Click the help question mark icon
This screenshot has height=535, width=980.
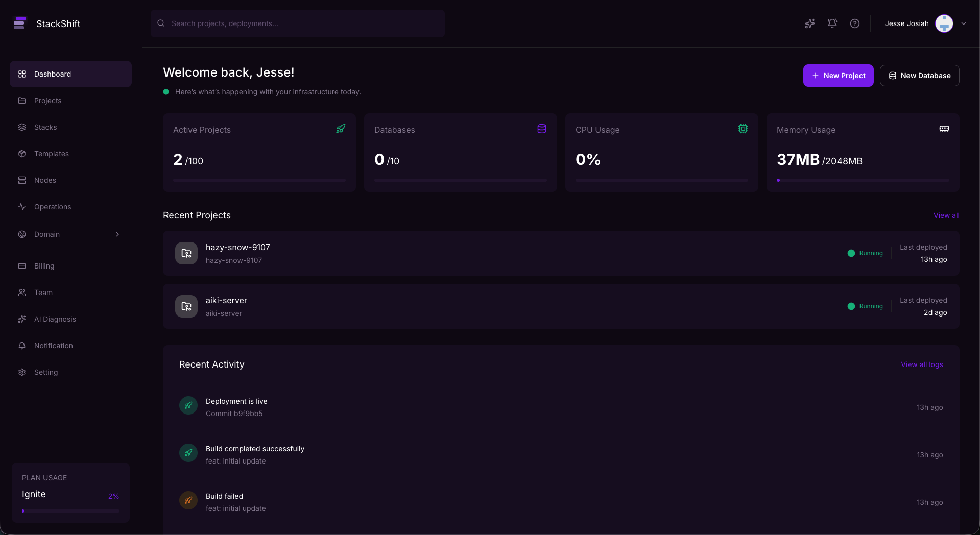[855, 23]
